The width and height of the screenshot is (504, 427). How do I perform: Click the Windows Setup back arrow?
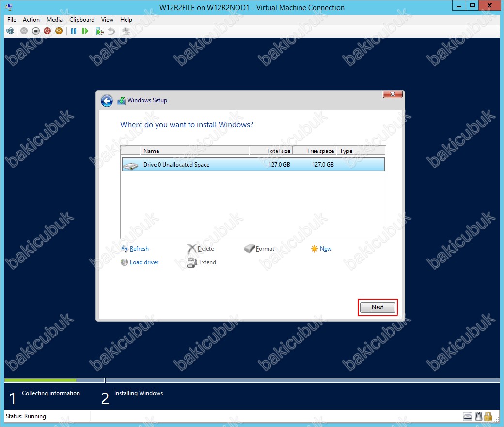click(x=107, y=101)
